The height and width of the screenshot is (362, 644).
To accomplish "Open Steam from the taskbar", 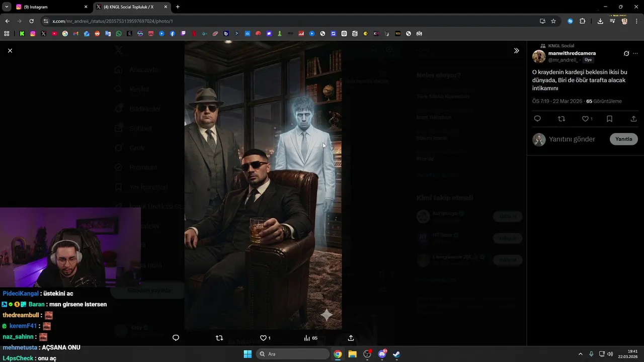I will [396, 354].
